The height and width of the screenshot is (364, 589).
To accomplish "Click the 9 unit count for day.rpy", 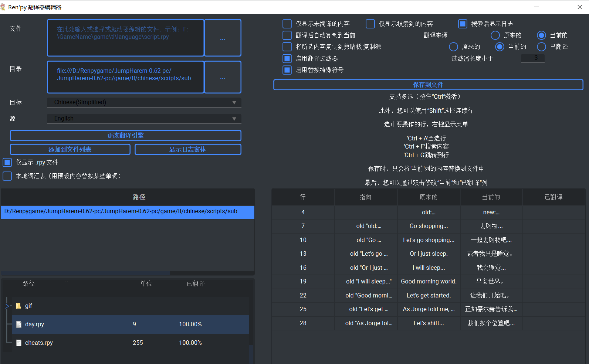I will (x=135, y=324).
